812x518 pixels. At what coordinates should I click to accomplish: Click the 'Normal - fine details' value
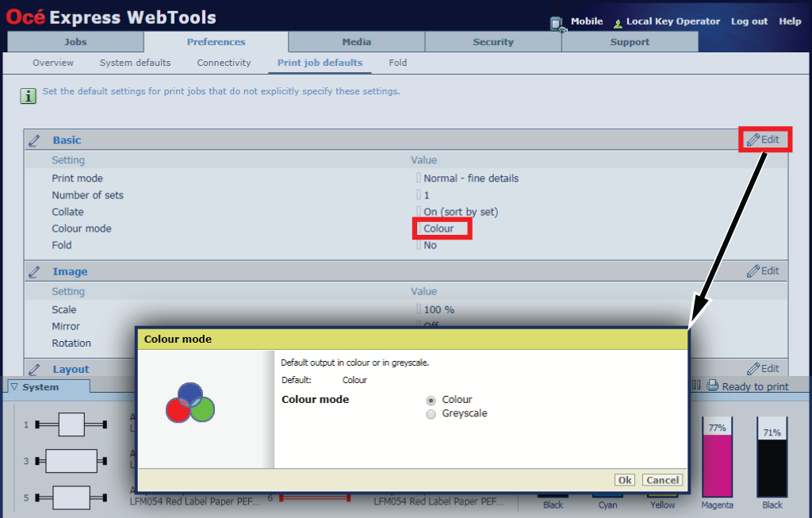[471, 178]
